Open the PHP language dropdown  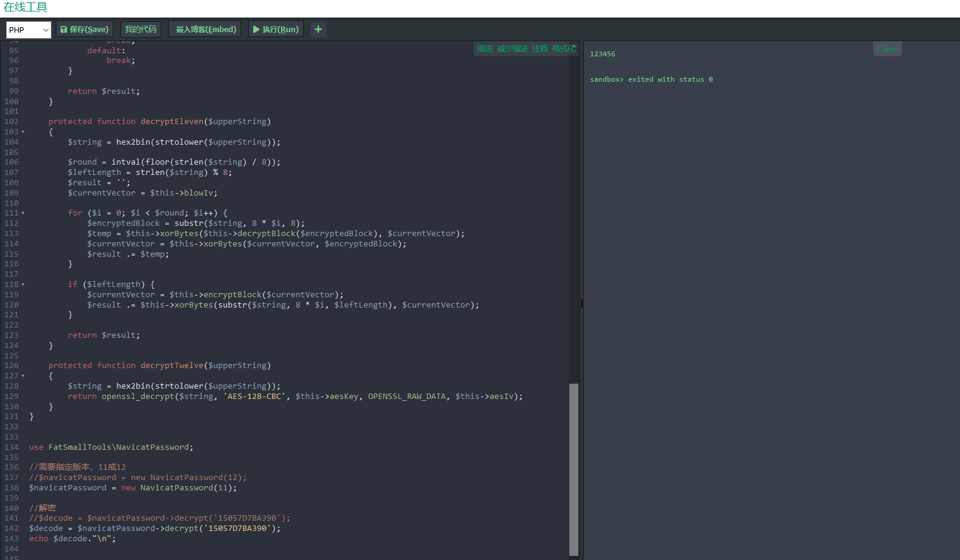click(x=28, y=30)
